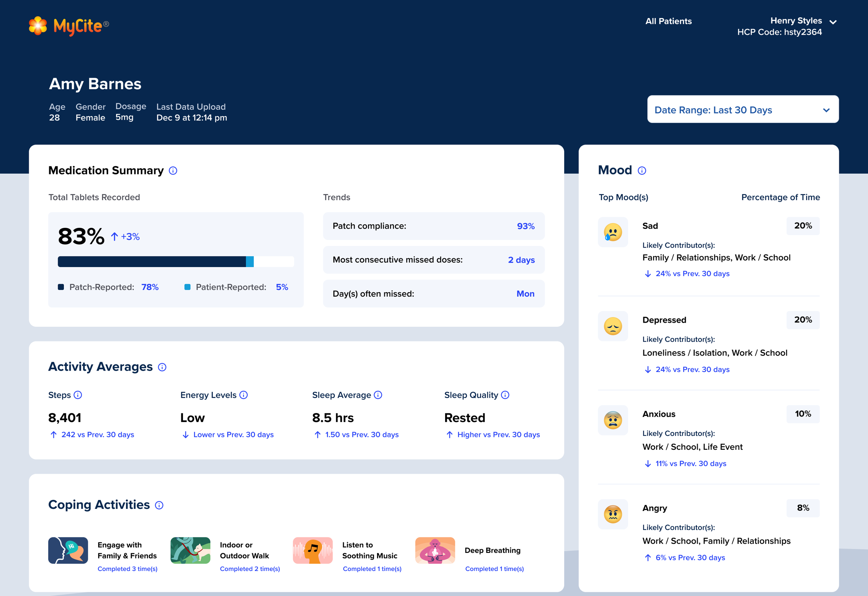Click the Sad mood emoji icon
Viewport: 868px width, 596px height.
(612, 232)
